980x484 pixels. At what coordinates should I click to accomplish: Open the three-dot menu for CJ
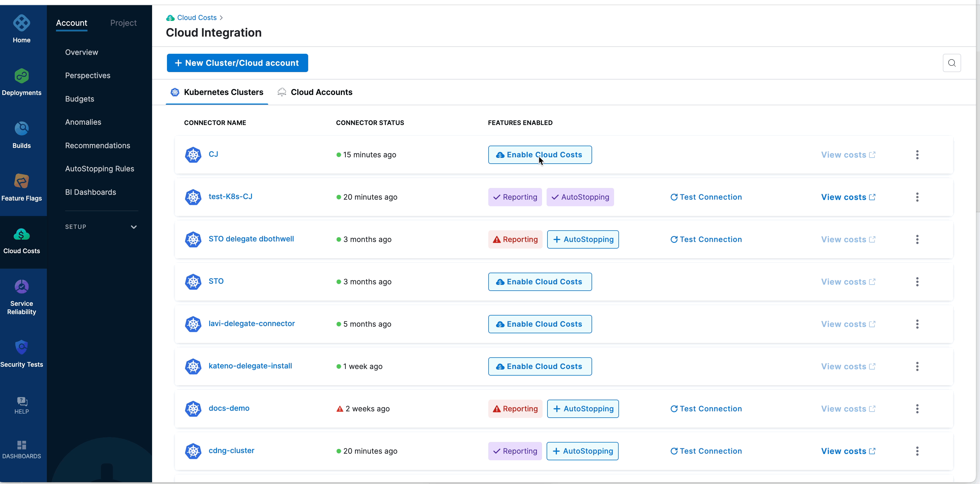coord(917,155)
